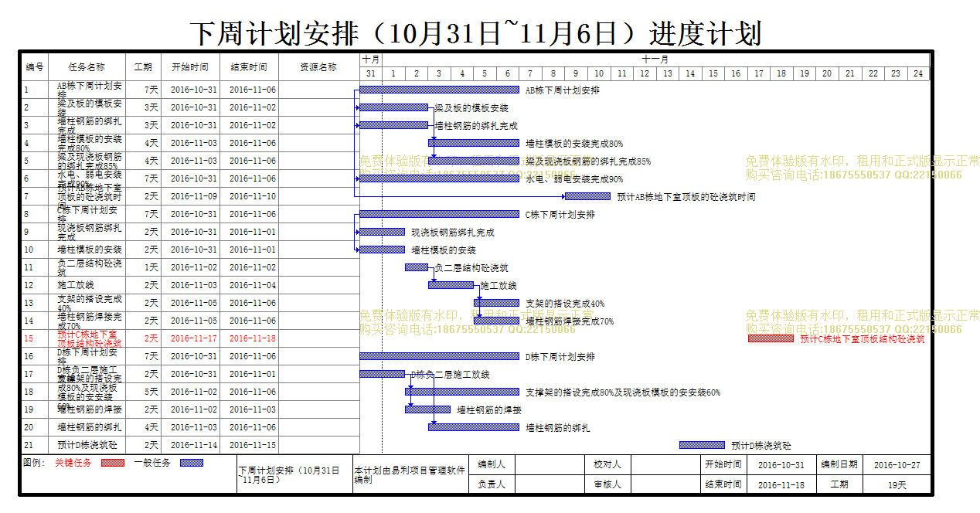Select day 17 in the timeline header
The height and width of the screenshot is (513, 980).
tap(759, 73)
